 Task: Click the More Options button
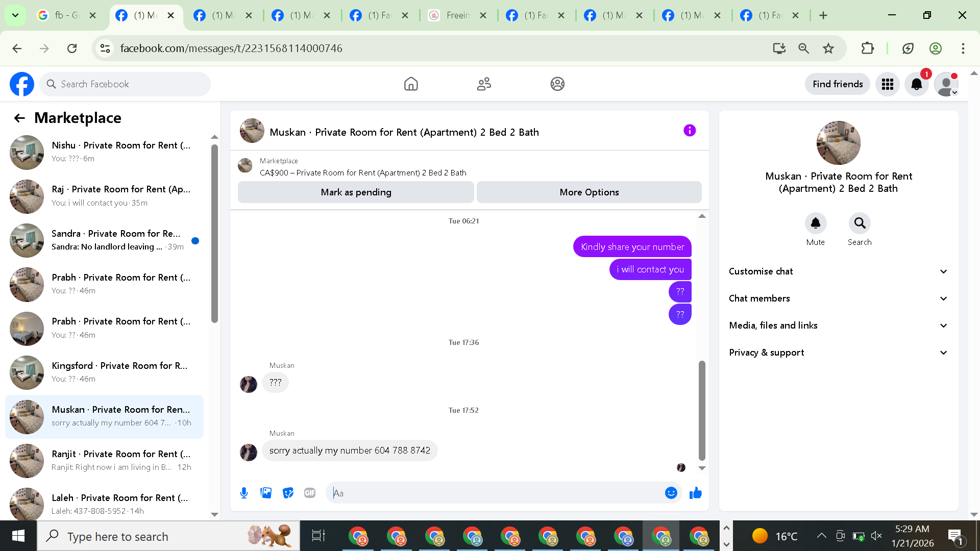tap(589, 192)
